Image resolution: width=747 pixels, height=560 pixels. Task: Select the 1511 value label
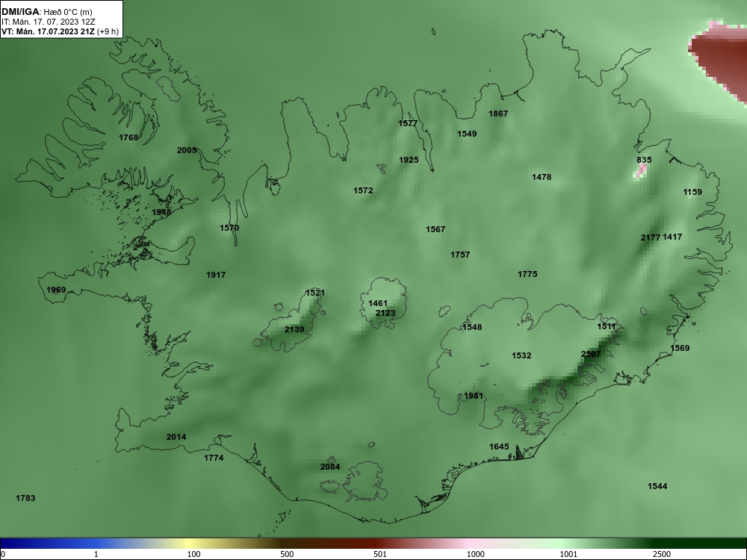tap(607, 327)
